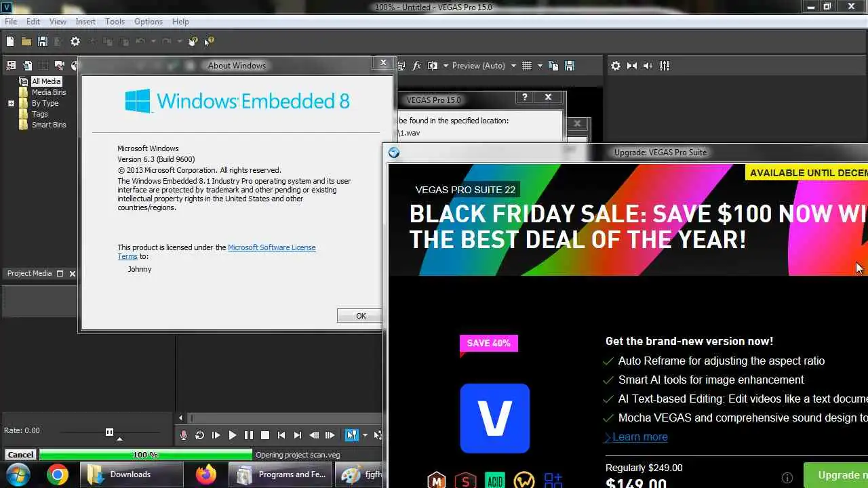The height and width of the screenshot is (488, 868).
Task: Toggle Loop Playback button
Action: (199, 435)
